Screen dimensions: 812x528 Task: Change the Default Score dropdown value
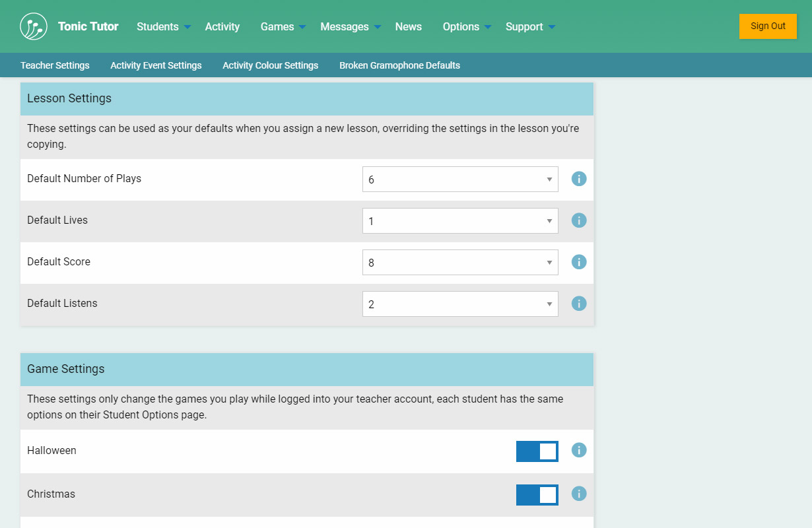[x=460, y=263]
